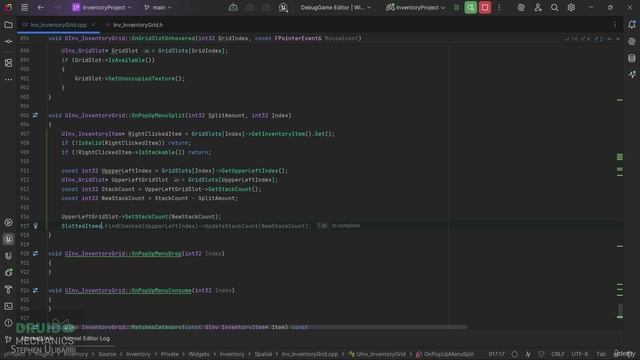640x360 pixels.
Task: Click the Build solution hammer icon
Action: coord(233,7)
